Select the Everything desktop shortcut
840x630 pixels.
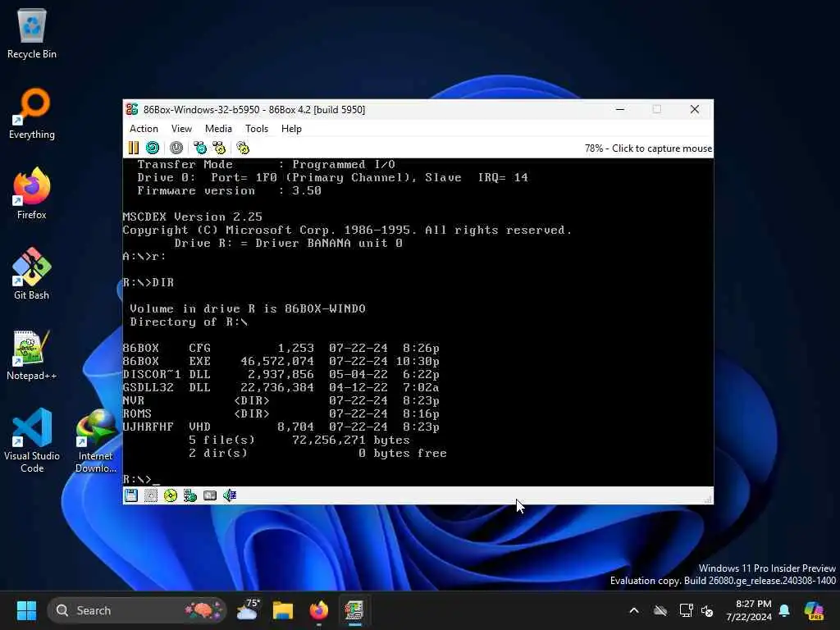(32, 113)
